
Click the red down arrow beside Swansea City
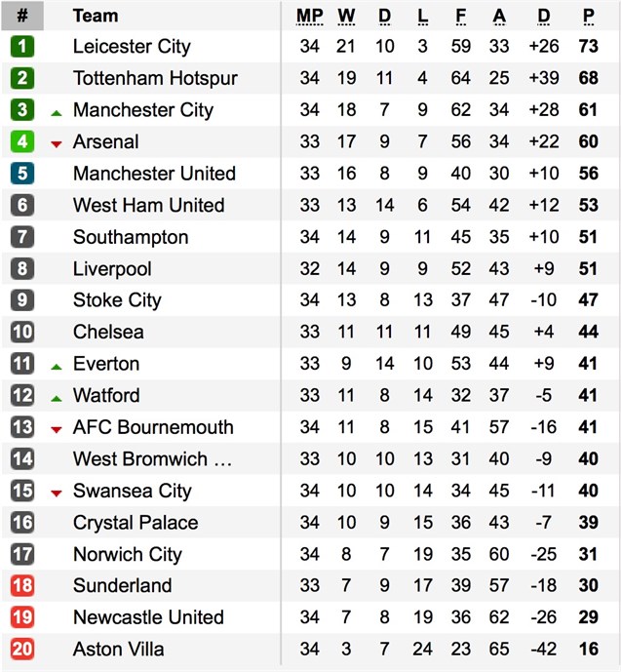(x=57, y=494)
